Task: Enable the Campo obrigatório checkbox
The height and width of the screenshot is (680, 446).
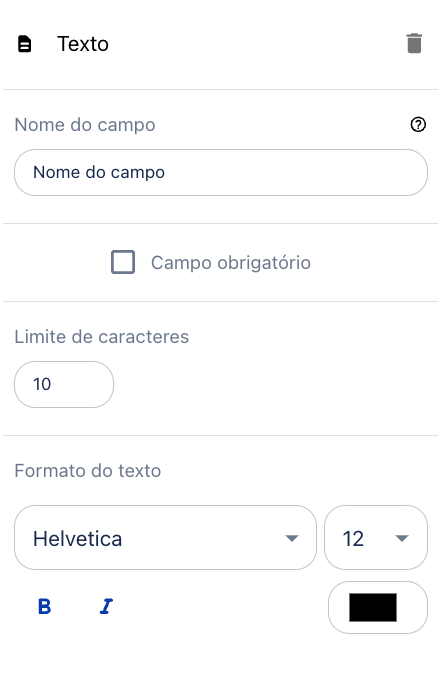Action: click(x=123, y=262)
